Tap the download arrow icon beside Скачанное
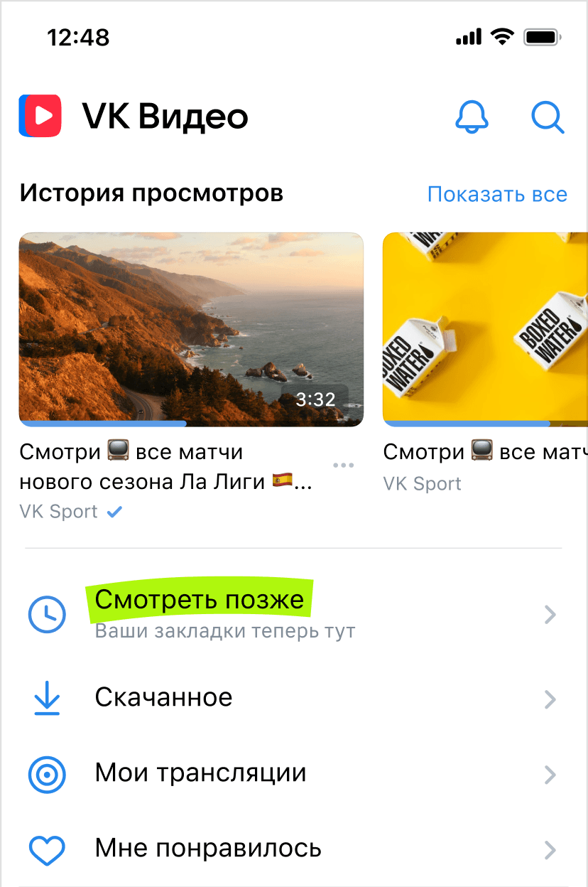This screenshot has width=588, height=887. (47, 698)
